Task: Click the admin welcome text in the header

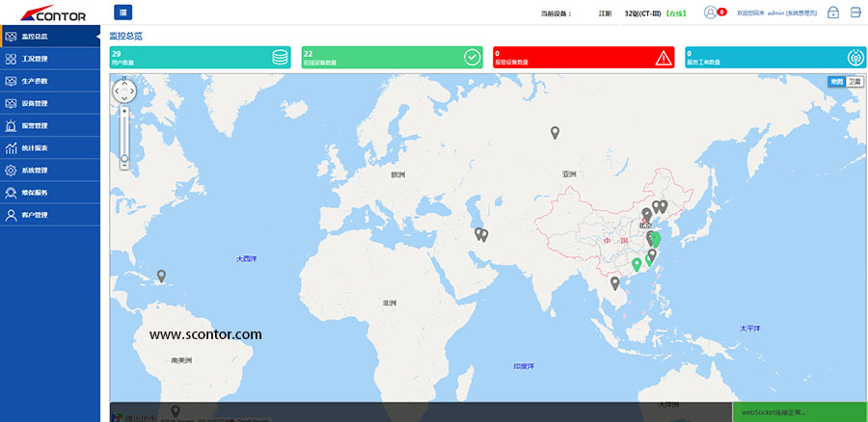Action: (x=776, y=13)
